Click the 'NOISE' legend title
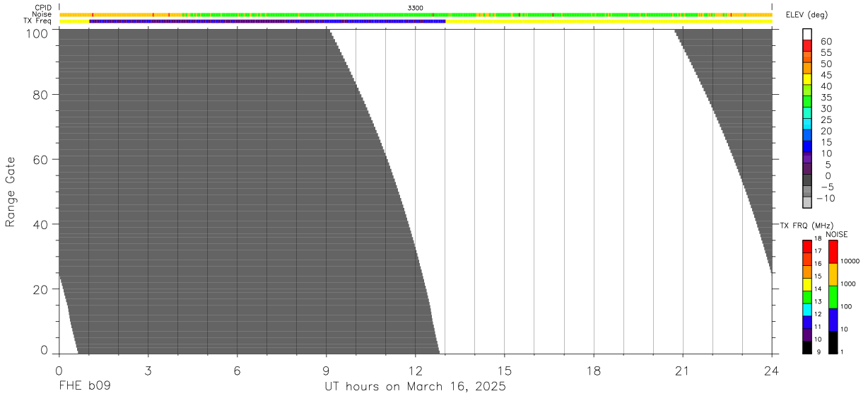Viewport: 868px width, 401px height. 837,234
